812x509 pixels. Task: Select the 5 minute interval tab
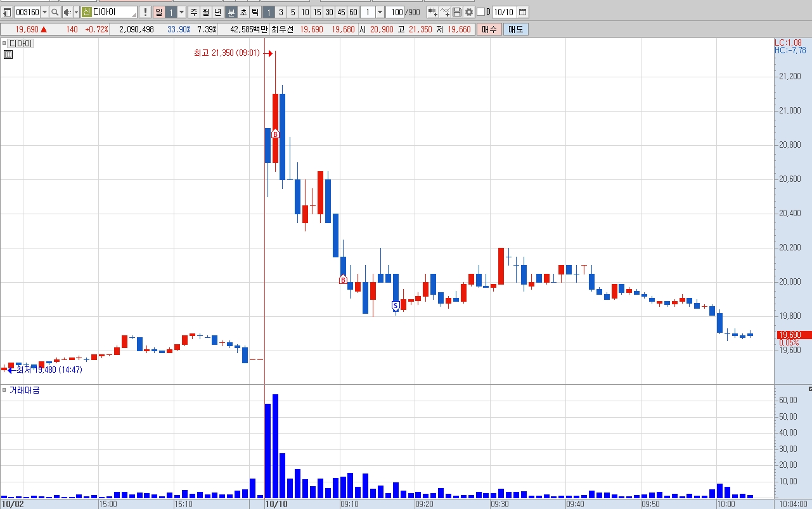click(x=293, y=12)
